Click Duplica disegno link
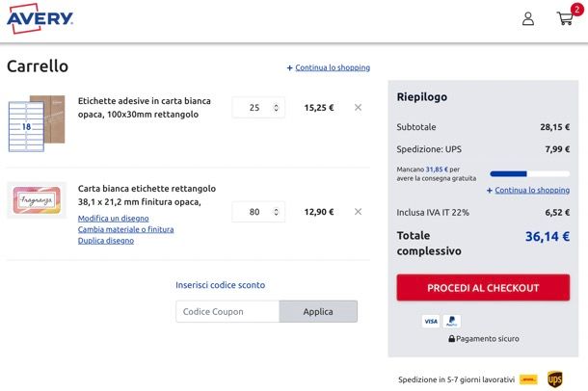Viewport: 588px width, 391px height. tap(106, 241)
